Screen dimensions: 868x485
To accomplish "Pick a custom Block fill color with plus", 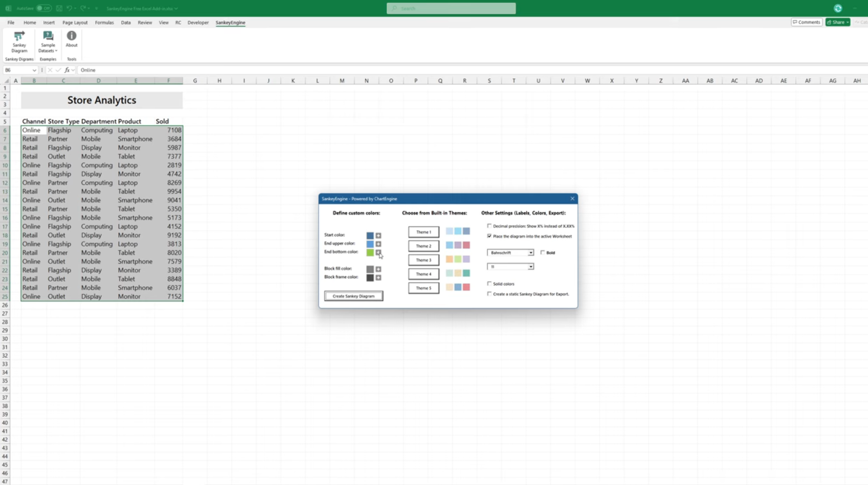I will (x=378, y=269).
